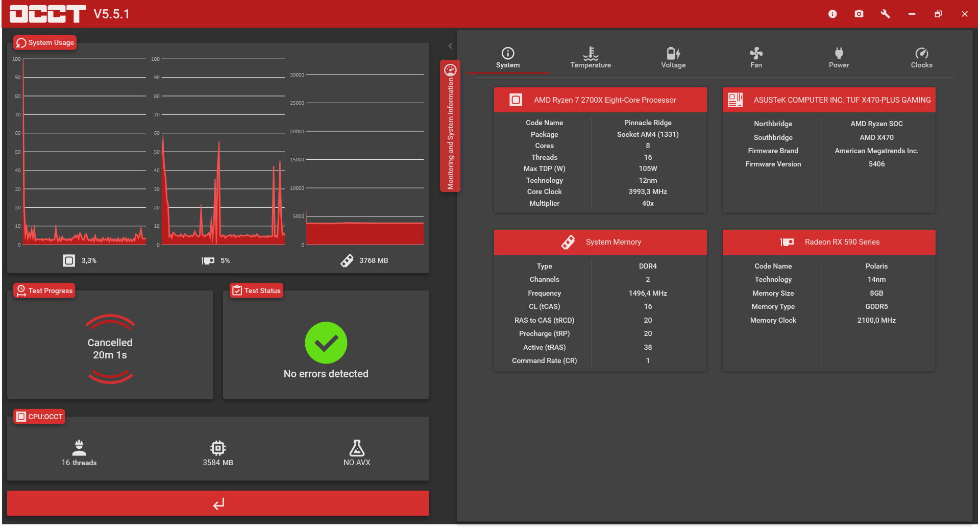Click the System Memory card title
The height and width of the screenshot is (531, 980).
614,242
